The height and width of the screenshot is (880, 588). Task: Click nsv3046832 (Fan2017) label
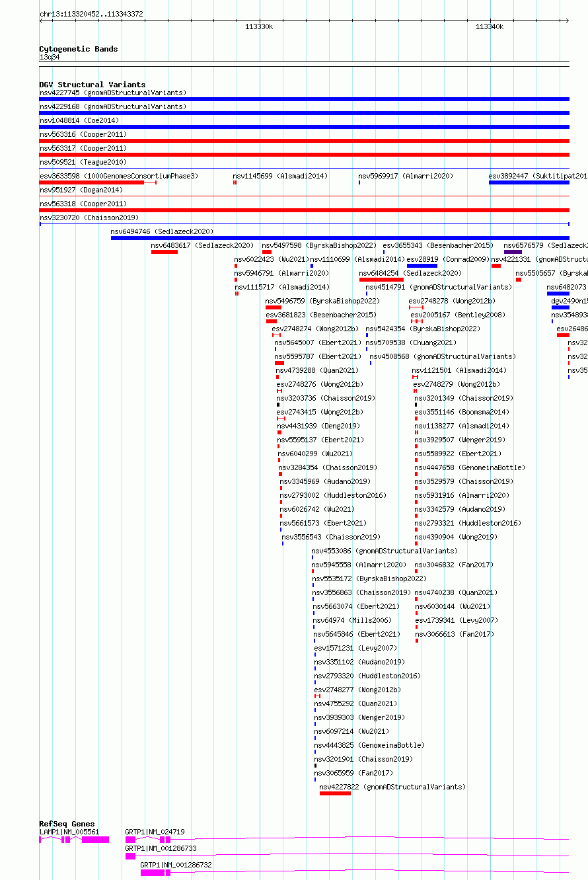point(455,565)
